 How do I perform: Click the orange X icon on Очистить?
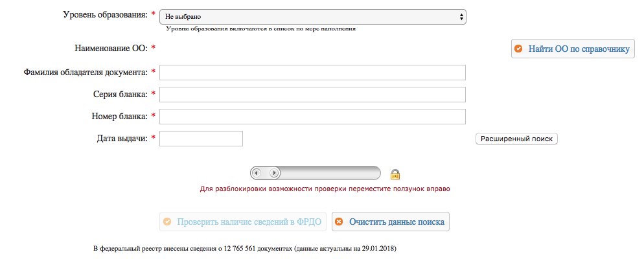[339, 222]
